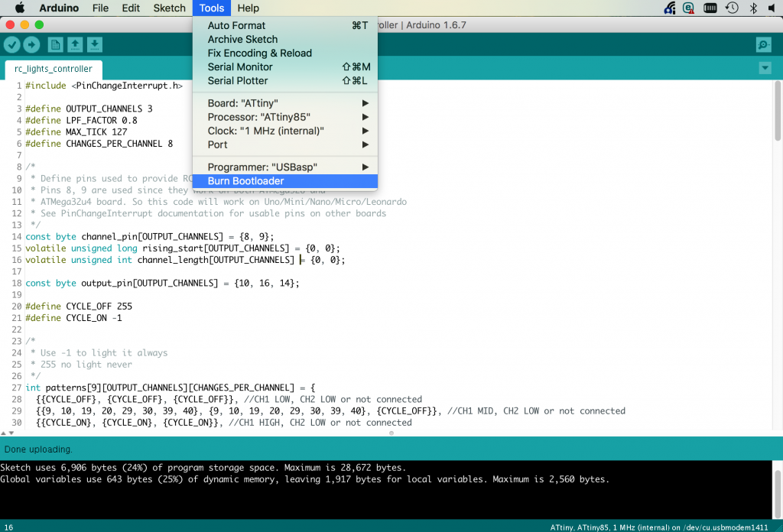The width and height of the screenshot is (783, 532).
Task: Click the New sketch toolbar icon
Action: click(56, 45)
